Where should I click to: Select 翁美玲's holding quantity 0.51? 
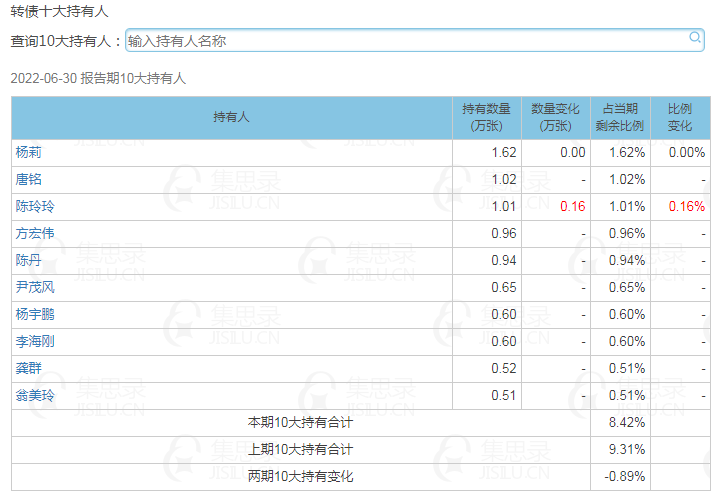pos(504,395)
